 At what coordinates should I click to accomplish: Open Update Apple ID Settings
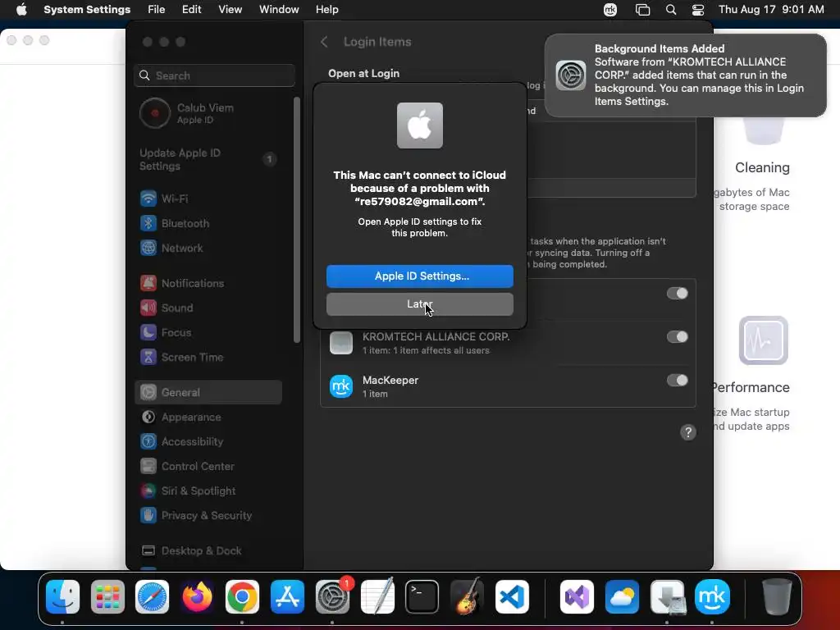[x=208, y=160]
